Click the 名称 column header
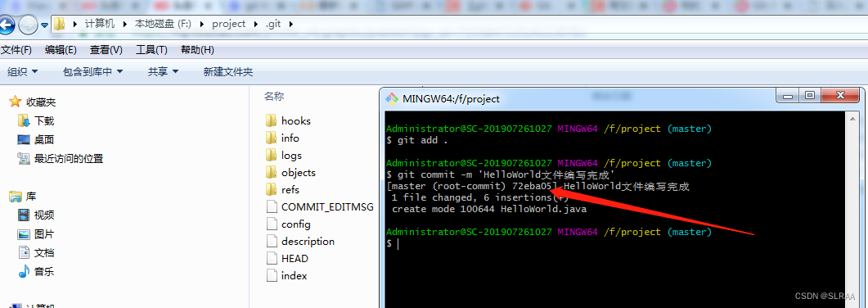The width and height of the screenshot is (868, 308). coord(274,97)
